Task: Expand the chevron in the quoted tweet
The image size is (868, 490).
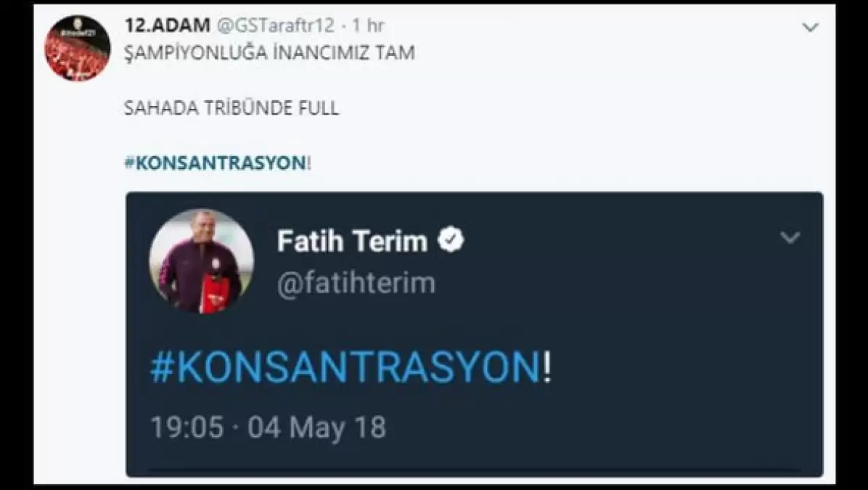Action: [x=790, y=237]
